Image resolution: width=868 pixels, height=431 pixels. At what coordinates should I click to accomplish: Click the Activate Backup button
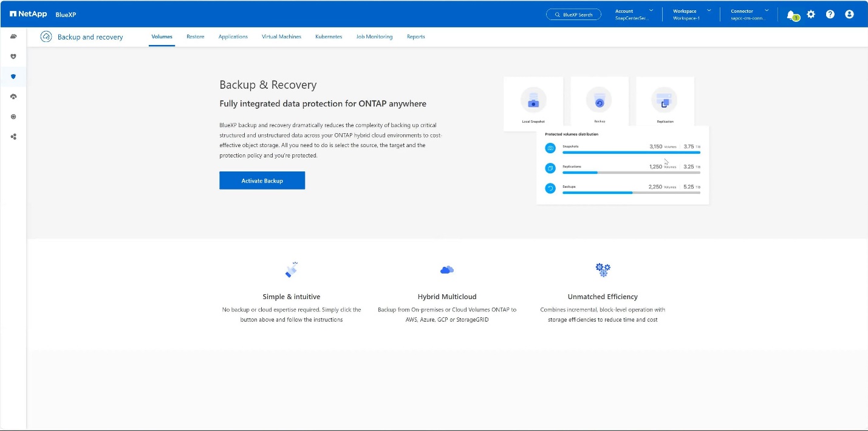(x=262, y=181)
